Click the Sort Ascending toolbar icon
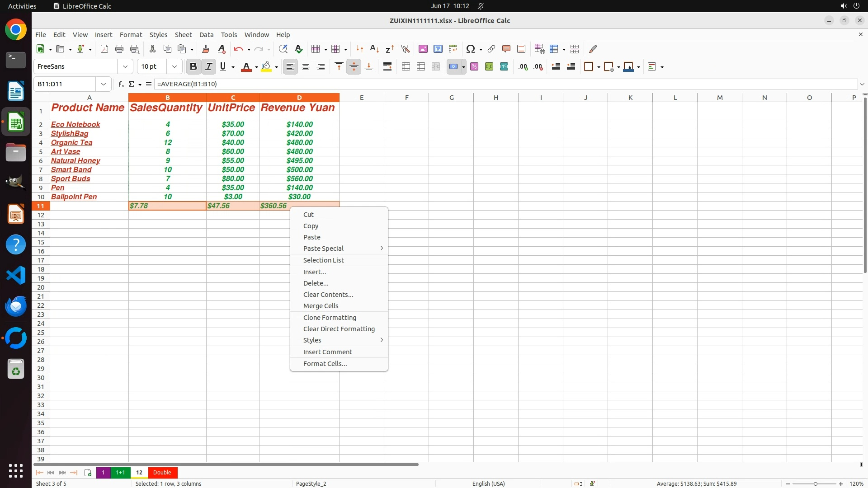The width and height of the screenshot is (868, 488). pyautogui.click(x=374, y=49)
